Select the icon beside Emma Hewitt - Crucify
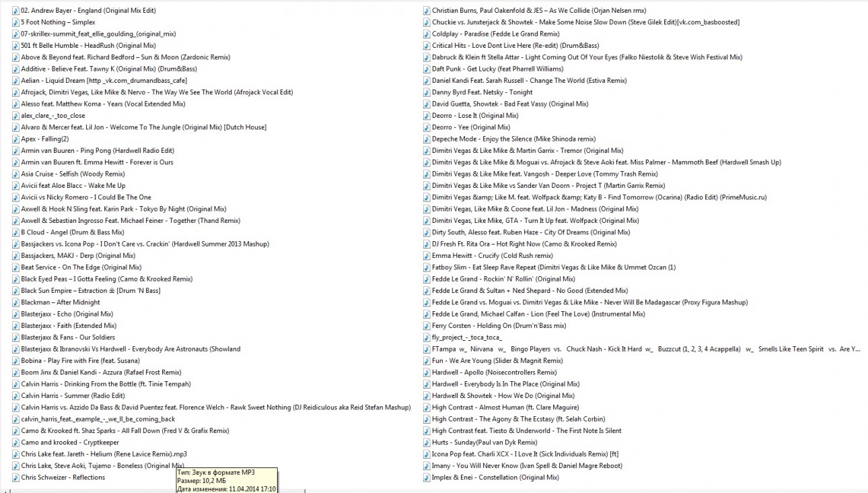This screenshot has width=868, height=493. click(x=427, y=256)
